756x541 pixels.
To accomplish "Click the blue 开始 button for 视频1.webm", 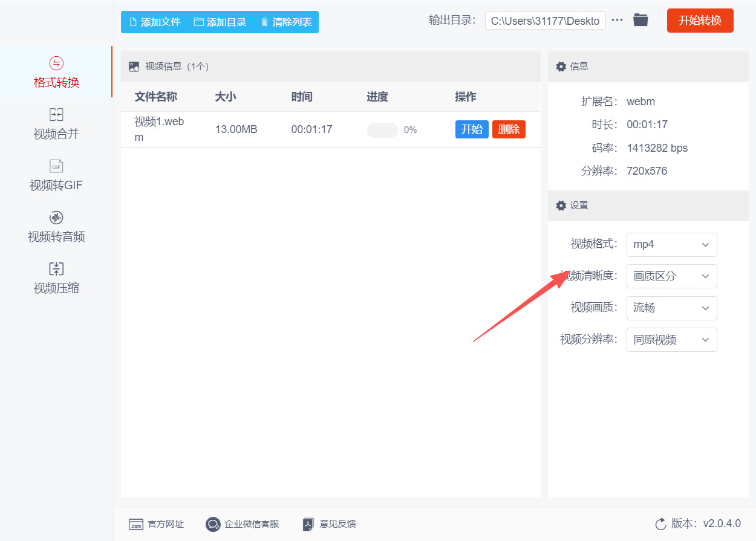I will click(x=472, y=129).
